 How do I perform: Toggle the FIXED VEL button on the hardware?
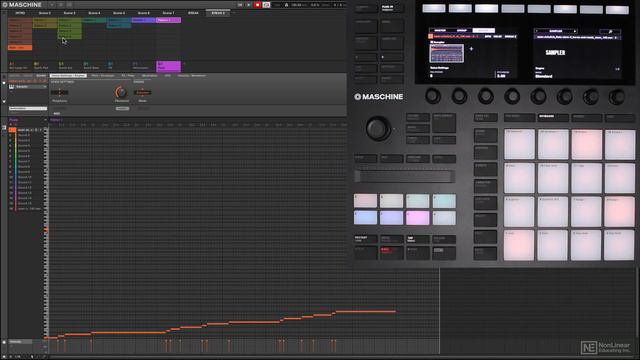(485, 118)
